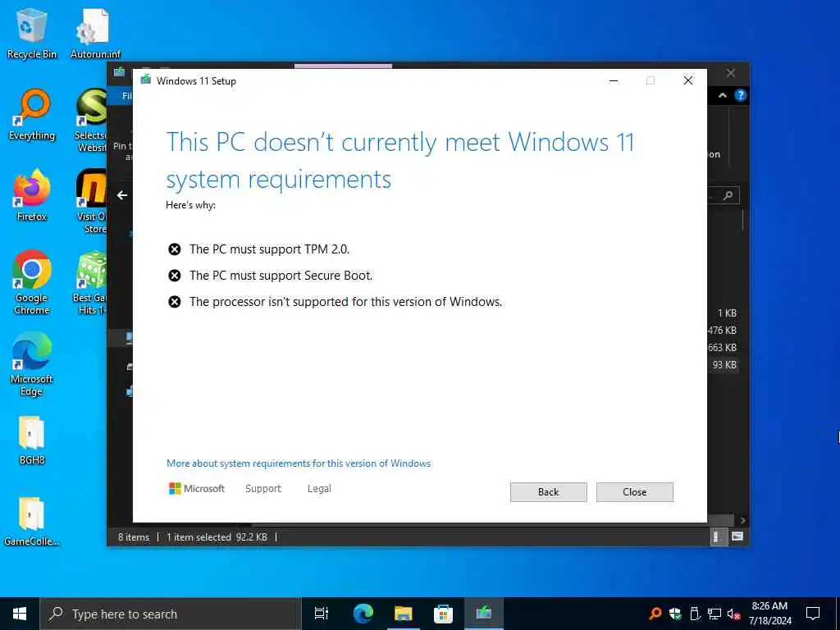Switch File Explorer to details view icon
This screenshot has width=840, height=630.
coord(717,536)
